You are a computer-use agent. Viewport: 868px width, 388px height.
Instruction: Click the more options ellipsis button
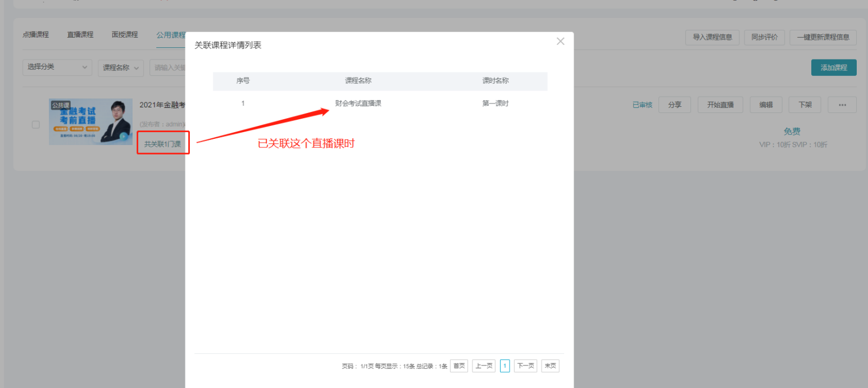point(842,105)
